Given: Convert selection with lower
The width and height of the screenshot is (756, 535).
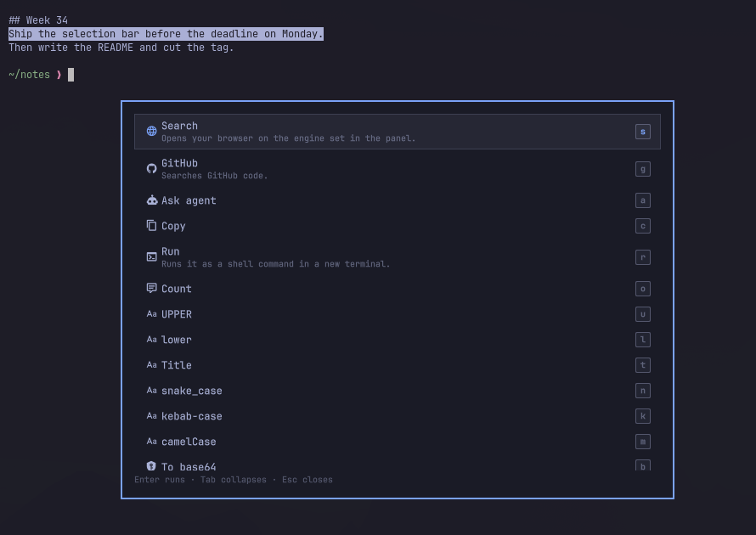Looking at the screenshot, I should coord(398,340).
